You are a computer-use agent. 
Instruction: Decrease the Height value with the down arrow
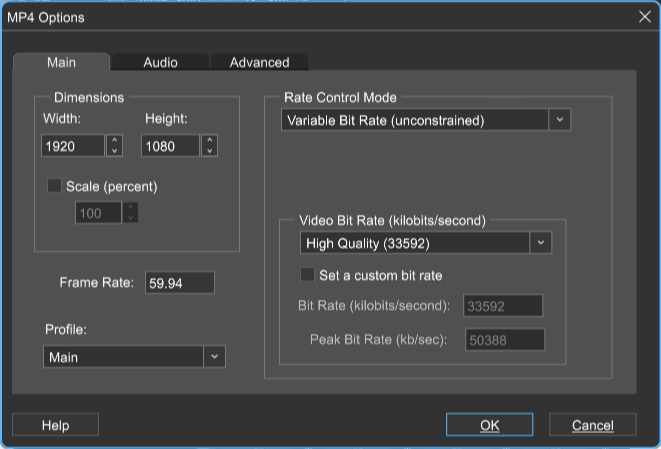tap(210, 151)
